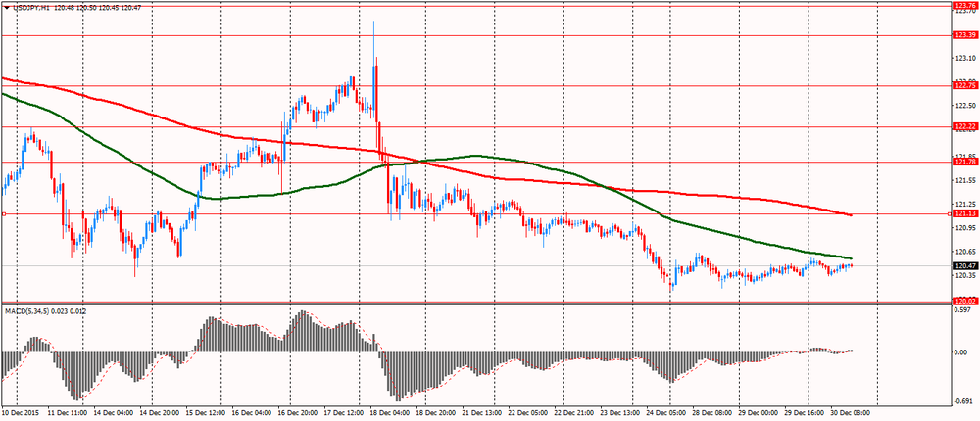Click the 122.50 price axis value
980x421 pixels.
click(963, 105)
